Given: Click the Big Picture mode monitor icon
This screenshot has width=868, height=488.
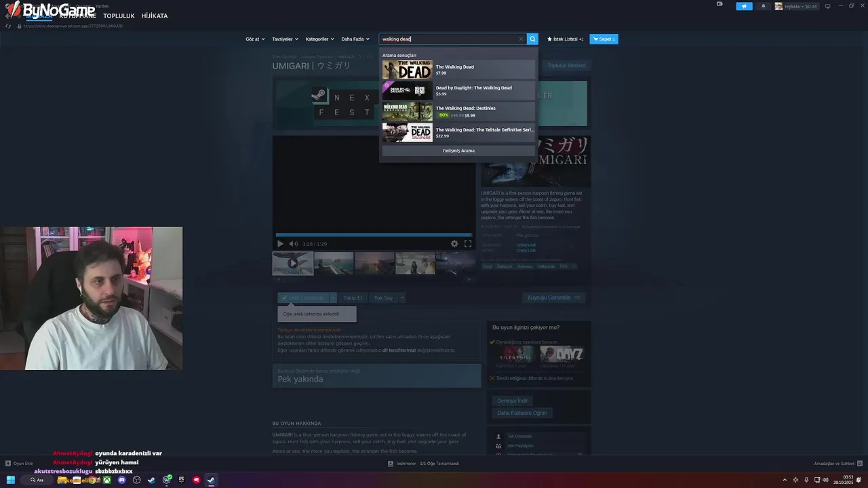Looking at the screenshot, I should click(827, 6).
